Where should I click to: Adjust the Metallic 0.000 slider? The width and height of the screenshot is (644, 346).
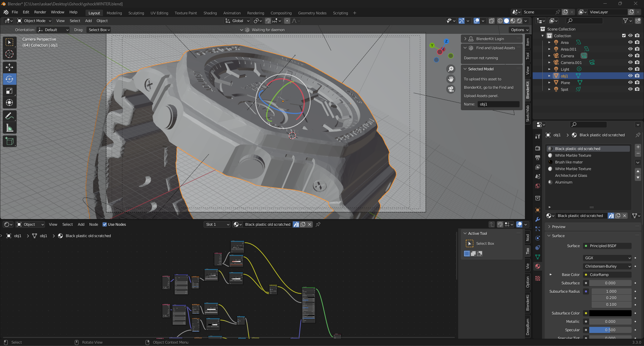click(610, 322)
